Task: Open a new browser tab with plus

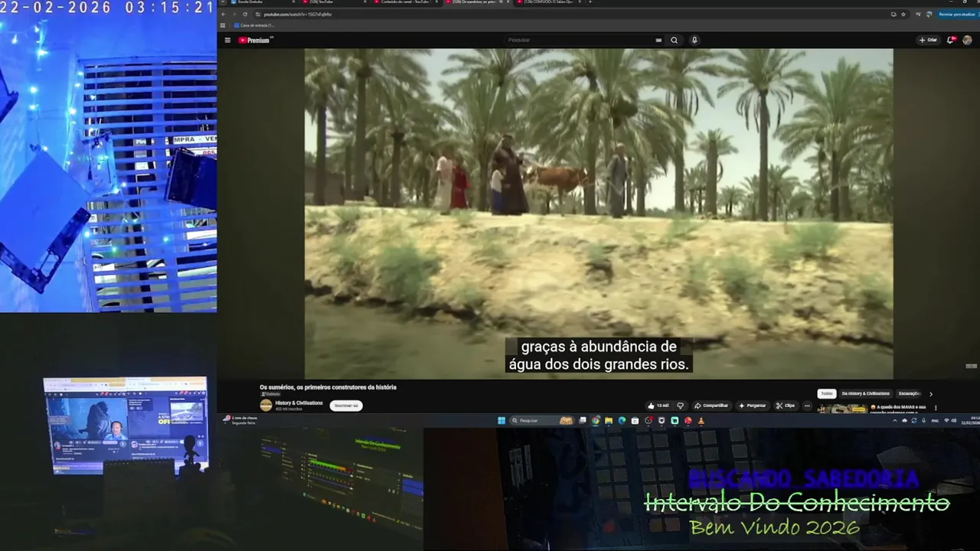Action: 590,2
